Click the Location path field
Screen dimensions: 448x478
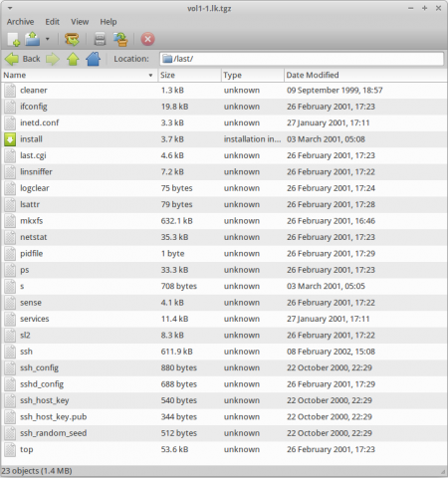302,59
